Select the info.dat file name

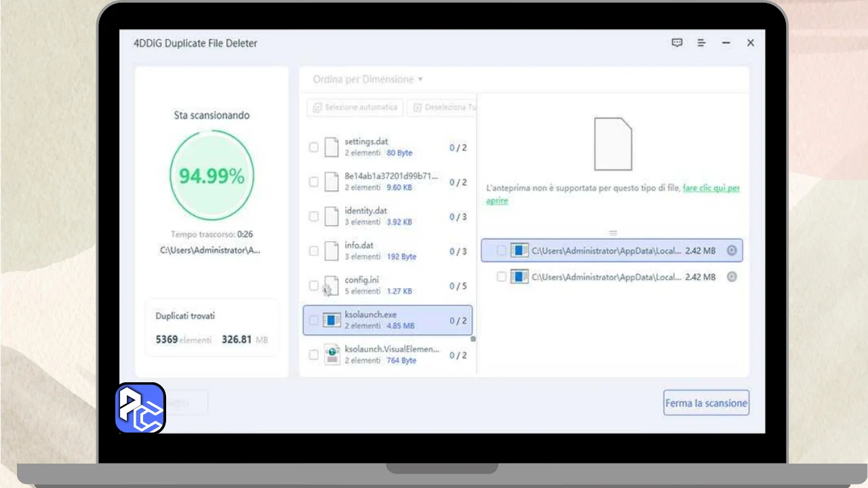359,245
